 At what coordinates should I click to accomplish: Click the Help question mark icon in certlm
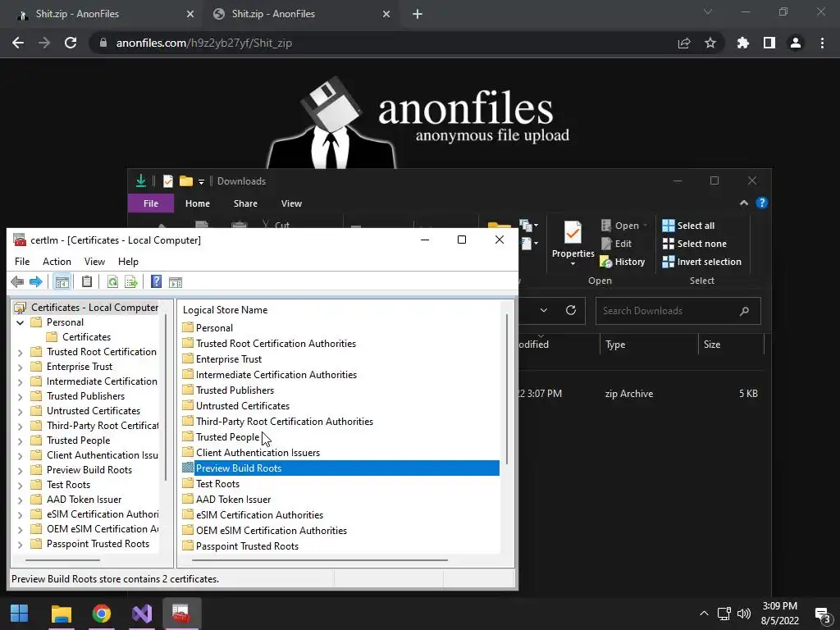[156, 282]
